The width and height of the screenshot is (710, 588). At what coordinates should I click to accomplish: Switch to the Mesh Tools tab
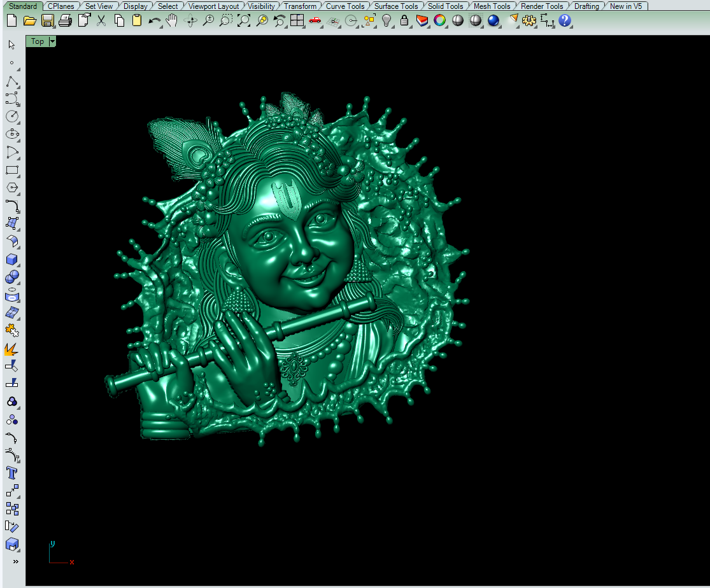492,6
